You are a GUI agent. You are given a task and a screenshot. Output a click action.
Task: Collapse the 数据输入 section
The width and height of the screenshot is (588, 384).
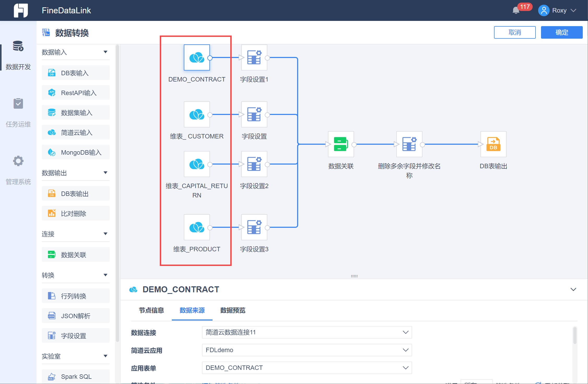click(105, 52)
